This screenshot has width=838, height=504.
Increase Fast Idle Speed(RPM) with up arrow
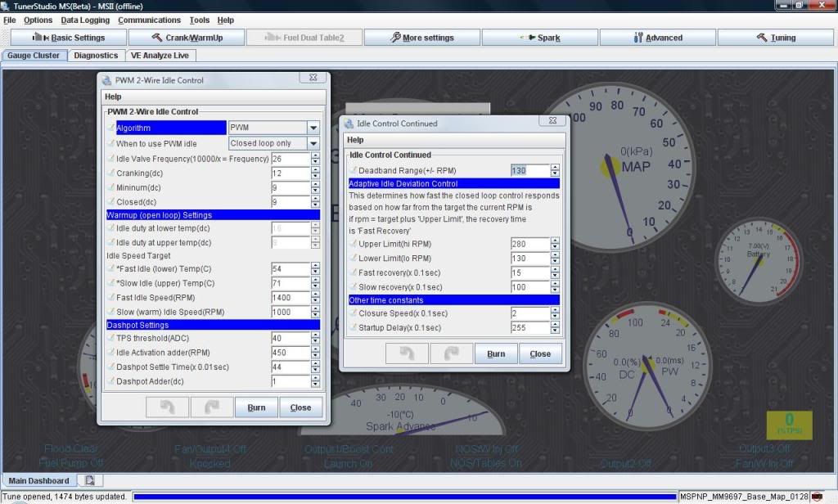click(x=315, y=295)
